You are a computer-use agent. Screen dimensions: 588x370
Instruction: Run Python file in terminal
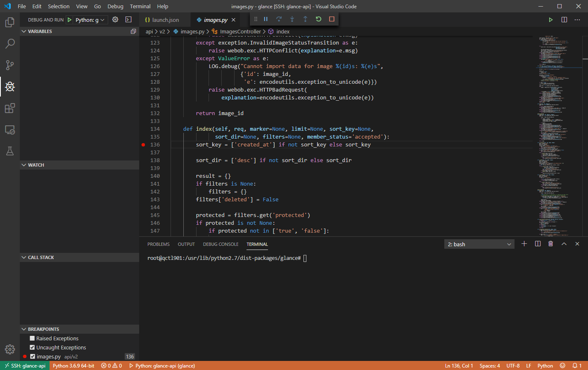coord(550,20)
